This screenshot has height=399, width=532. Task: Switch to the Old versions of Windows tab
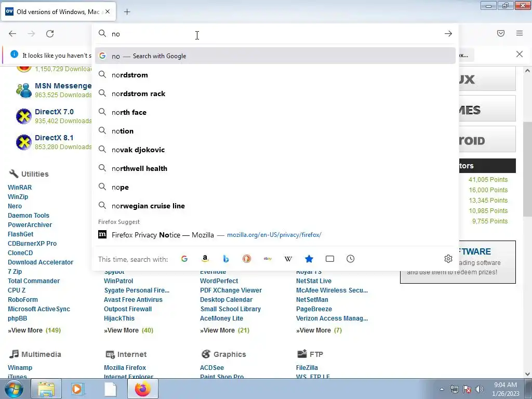tap(58, 12)
